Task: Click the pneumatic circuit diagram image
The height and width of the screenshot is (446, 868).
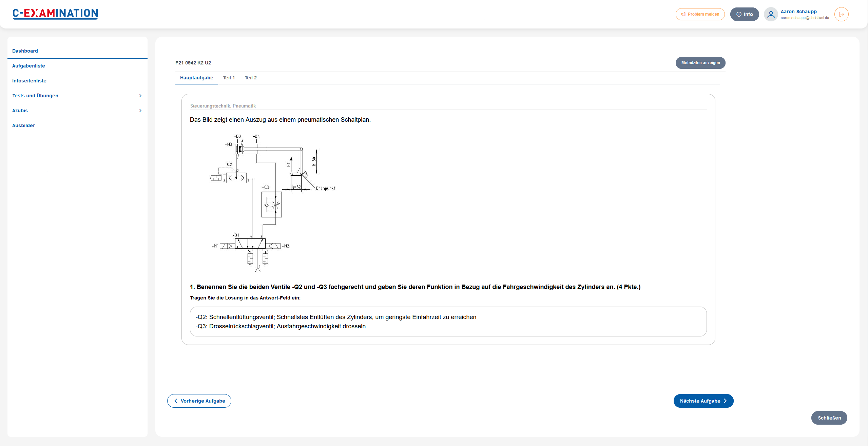Action: point(273,203)
